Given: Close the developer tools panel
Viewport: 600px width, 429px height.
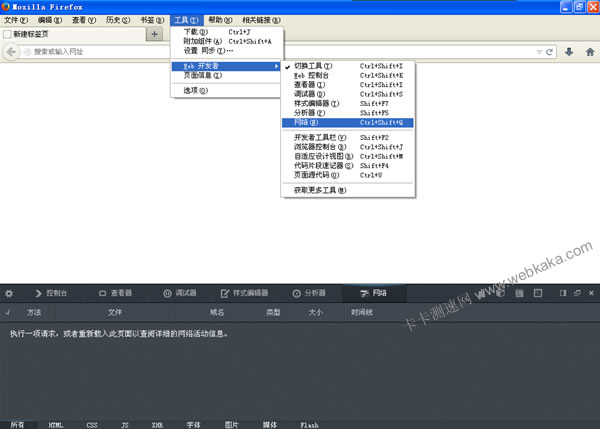Looking at the screenshot, I should 591,293.
